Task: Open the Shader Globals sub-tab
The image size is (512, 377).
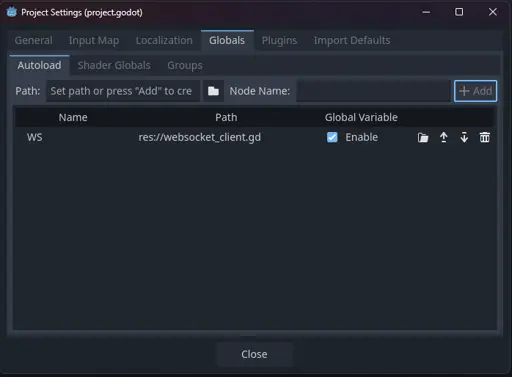Action: click(x=114, y=65)
